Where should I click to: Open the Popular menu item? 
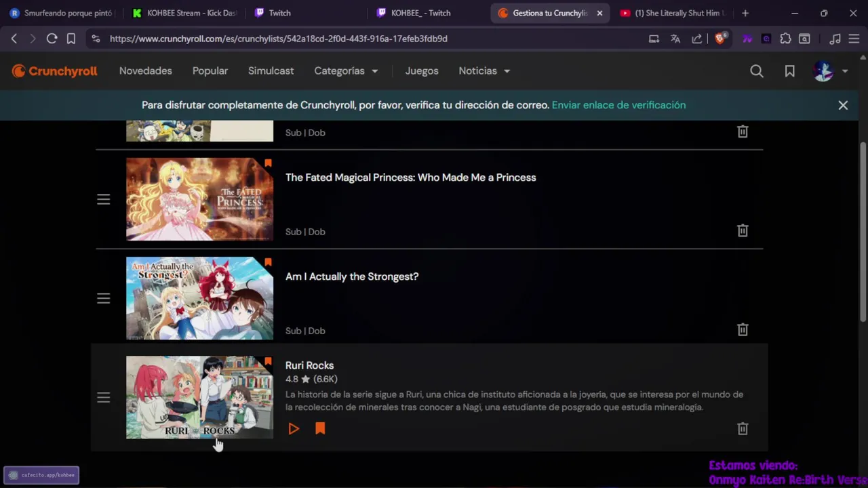tap(210, 71)
